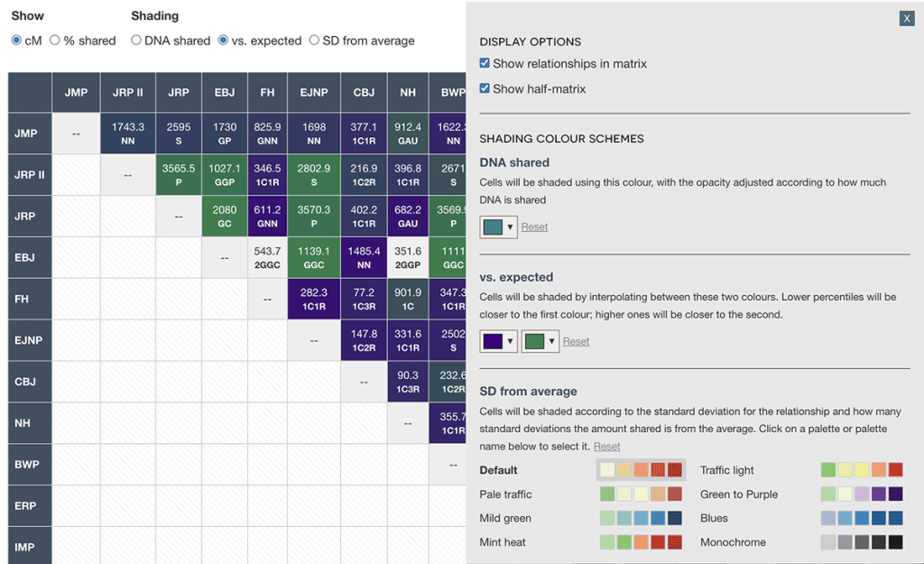Viewport: 924px width, 564px height.
Task: Reset the DNA shared colour
Action: click(x=534, y=227)
